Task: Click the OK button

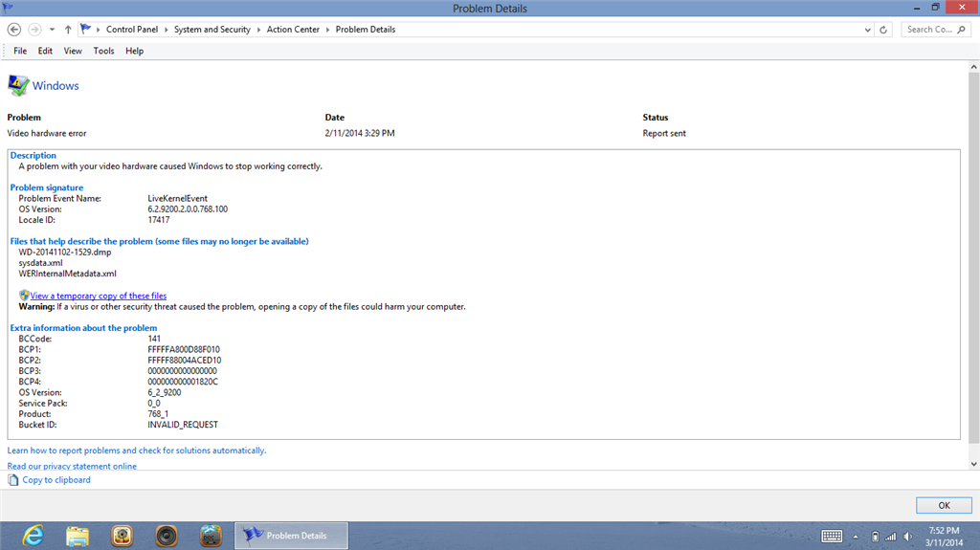Action: tap(944, 505)
